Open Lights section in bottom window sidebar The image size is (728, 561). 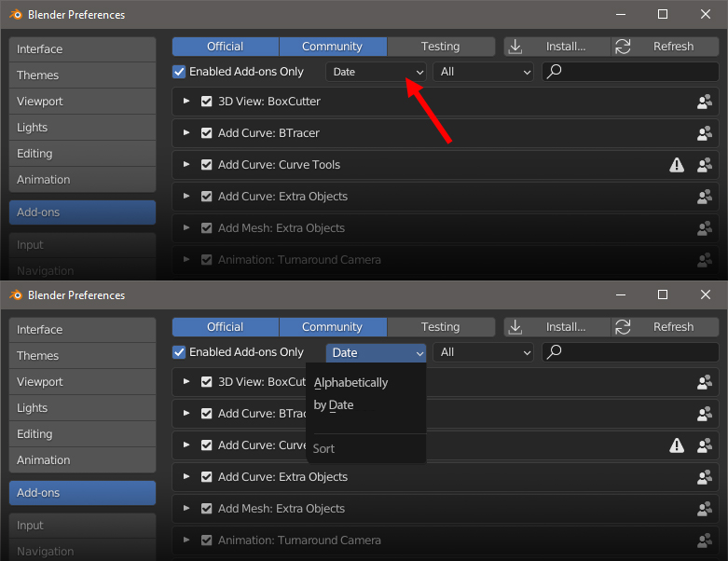tap(82, 408)
